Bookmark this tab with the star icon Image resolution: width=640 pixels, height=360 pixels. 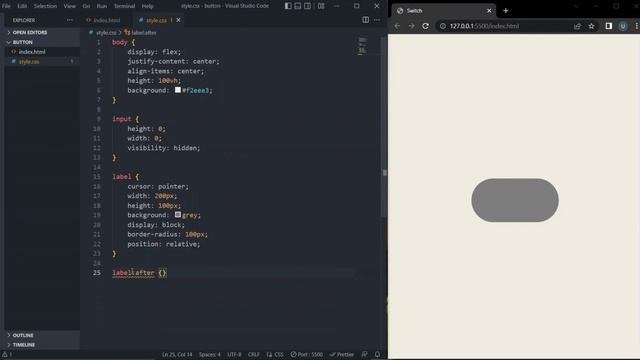591,26
